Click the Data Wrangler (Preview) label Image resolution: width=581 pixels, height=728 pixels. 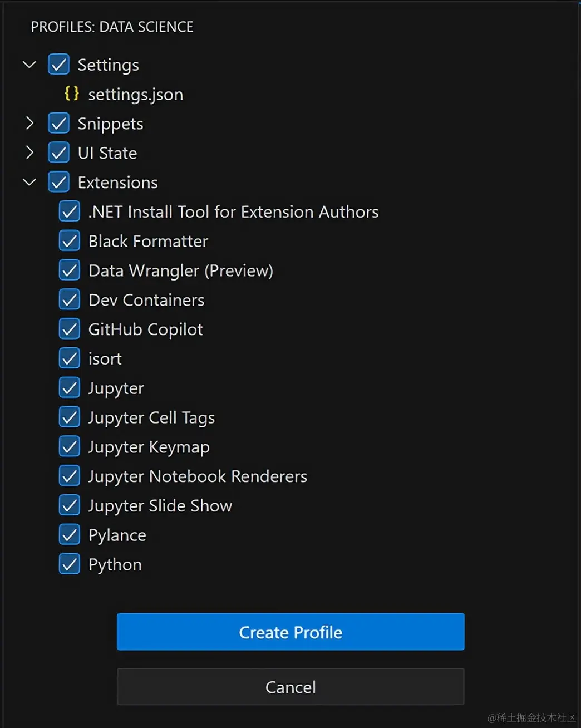[x=181, y=271]
